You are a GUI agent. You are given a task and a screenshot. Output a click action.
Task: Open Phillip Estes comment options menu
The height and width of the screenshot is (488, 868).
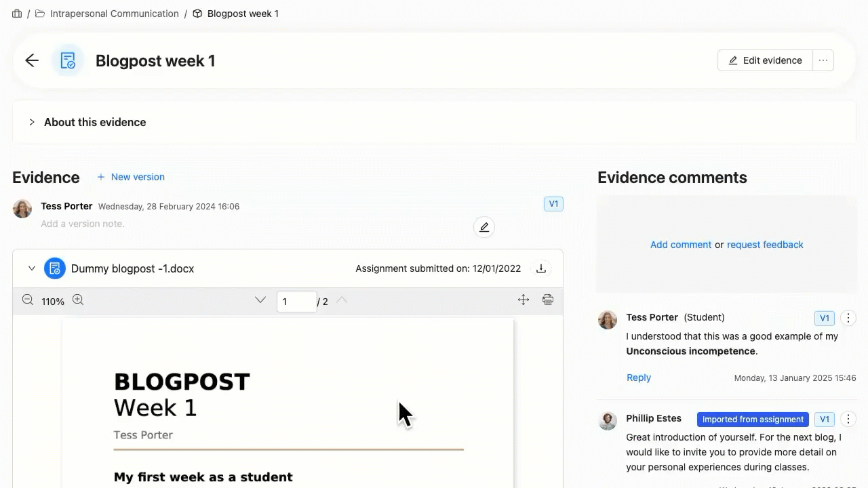[x=848, y=419]
